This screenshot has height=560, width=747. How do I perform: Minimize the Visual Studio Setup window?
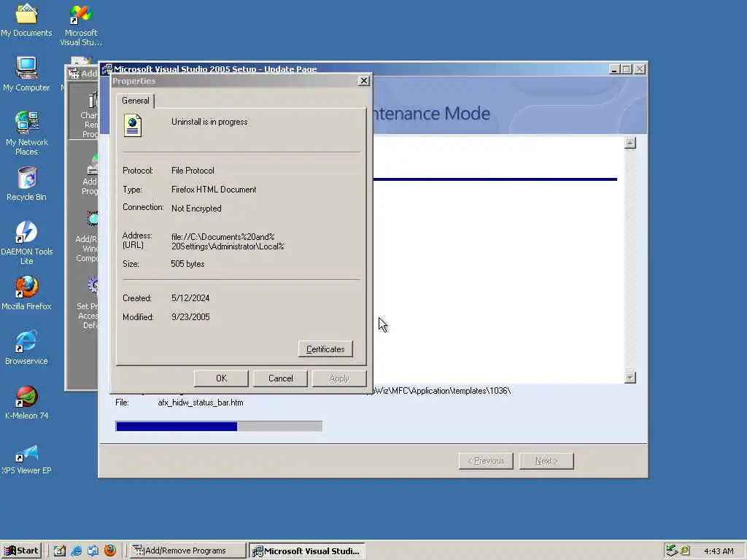tap(614, 69)
